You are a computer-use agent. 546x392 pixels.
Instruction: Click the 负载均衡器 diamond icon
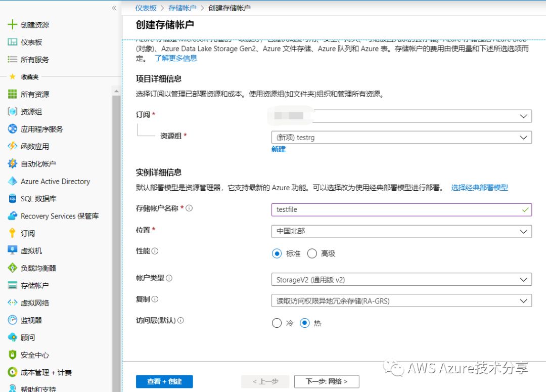(x=12, y=268)
